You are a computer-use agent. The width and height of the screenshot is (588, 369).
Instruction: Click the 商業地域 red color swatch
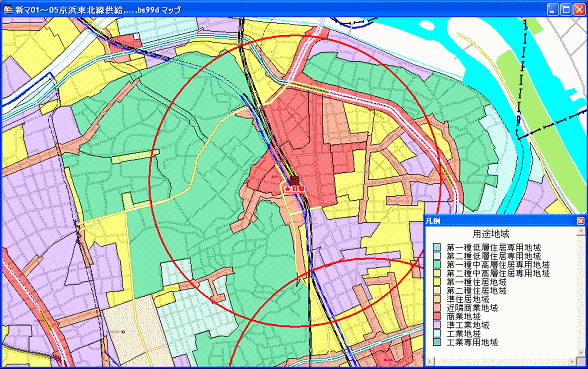(437, 316)
